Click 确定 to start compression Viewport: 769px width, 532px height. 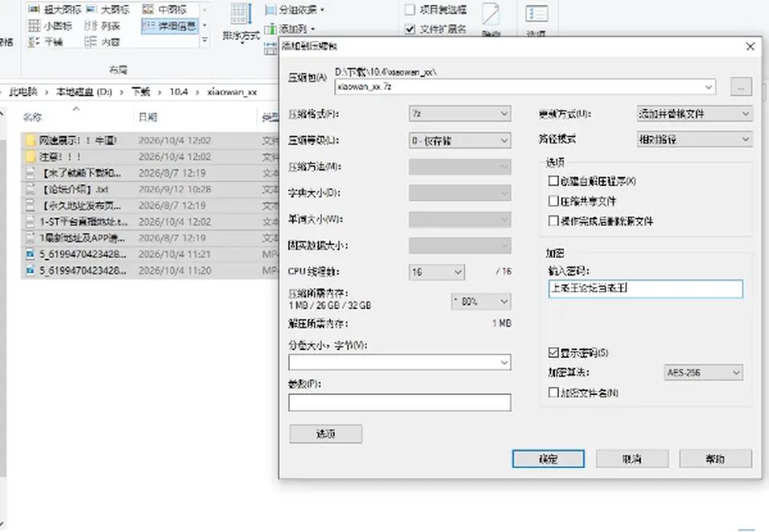click(548, 459)
